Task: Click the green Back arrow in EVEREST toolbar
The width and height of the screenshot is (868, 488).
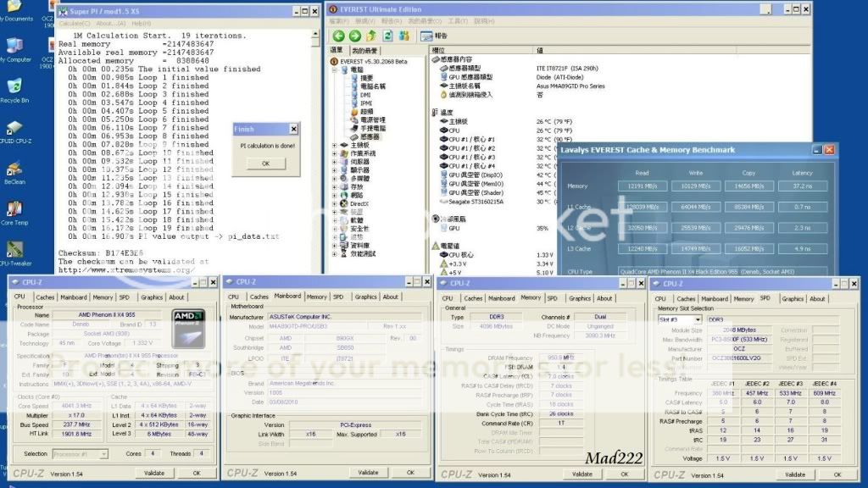Action: point(338,36)
